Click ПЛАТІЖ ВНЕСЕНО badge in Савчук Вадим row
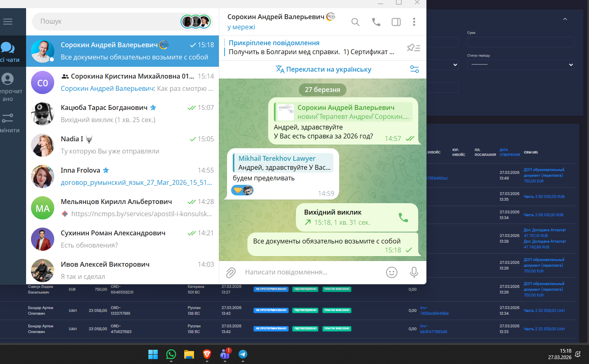Image resolution: width=589 pixels, height=364 pixels. 337,289
